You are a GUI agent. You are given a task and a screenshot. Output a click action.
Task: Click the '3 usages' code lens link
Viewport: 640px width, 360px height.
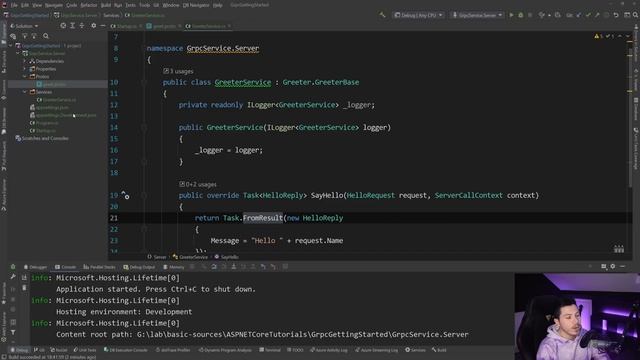178,71
